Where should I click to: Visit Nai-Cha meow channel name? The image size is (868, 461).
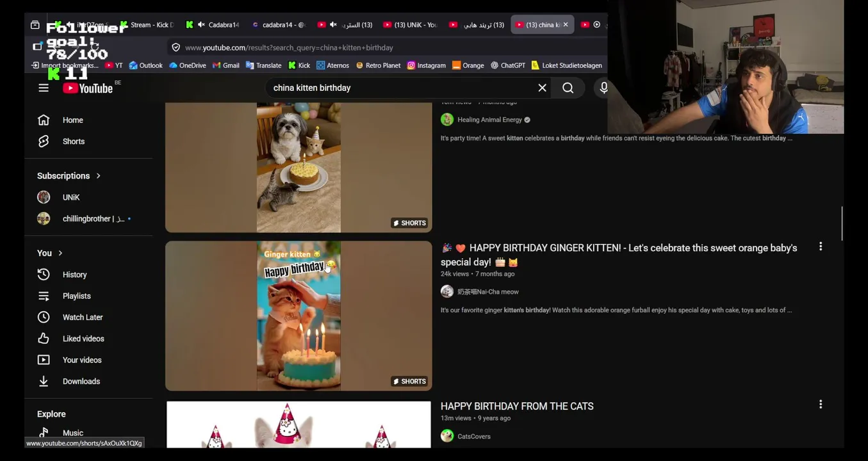(488, 292)
